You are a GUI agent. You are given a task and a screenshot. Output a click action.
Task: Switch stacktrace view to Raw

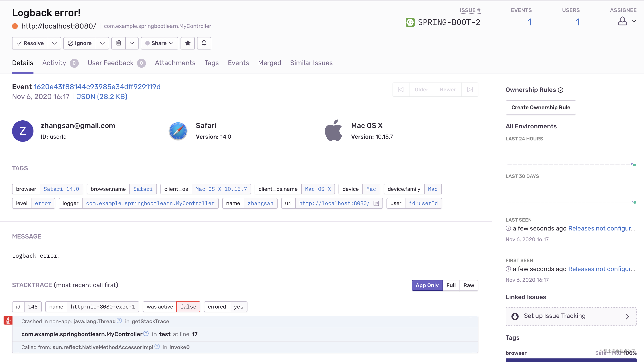coord(469,285)
